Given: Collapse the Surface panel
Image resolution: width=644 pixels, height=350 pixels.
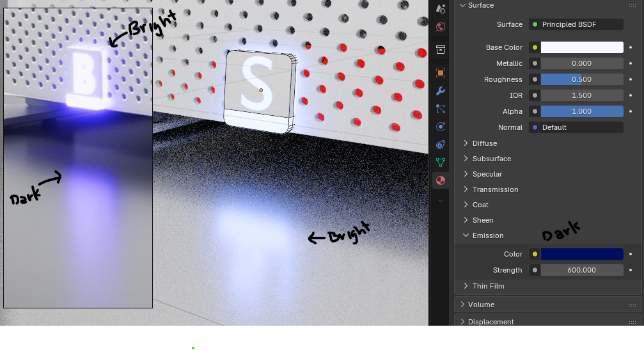Looking at the screenshot, I should click(463, 5).
